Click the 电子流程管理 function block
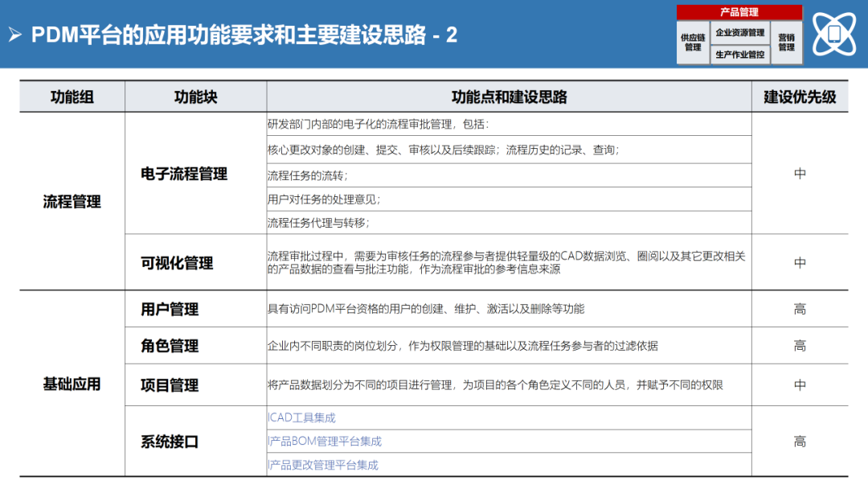The height and width of the screenshot is (489, 868). pyautogui.click(x=184, y=174)
